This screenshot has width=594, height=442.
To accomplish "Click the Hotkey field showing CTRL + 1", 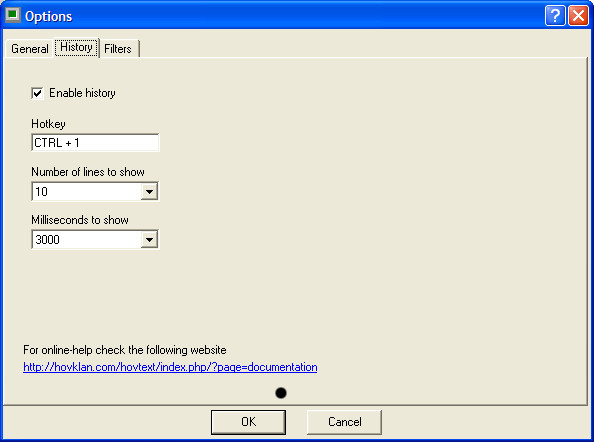I will point(95,143).
